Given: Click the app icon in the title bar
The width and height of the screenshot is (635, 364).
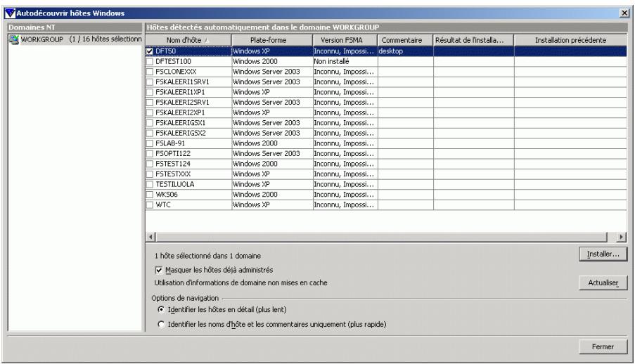Looking at the screenshot, I should click(10, 13).
